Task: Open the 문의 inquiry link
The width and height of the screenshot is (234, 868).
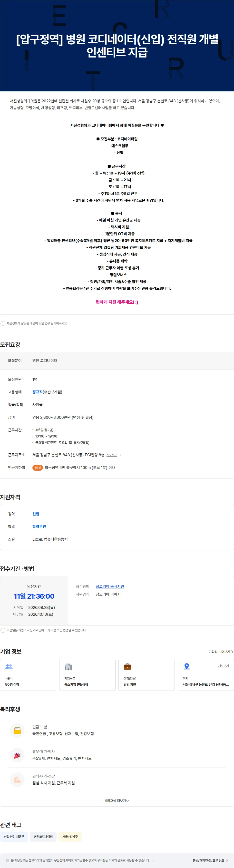Action: (53, 323)
